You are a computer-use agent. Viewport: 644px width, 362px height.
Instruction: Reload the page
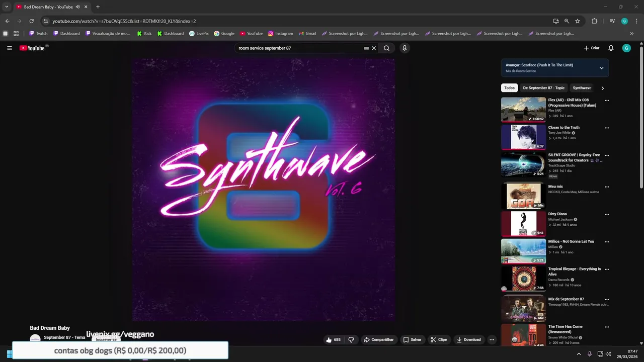coord(31,21)
